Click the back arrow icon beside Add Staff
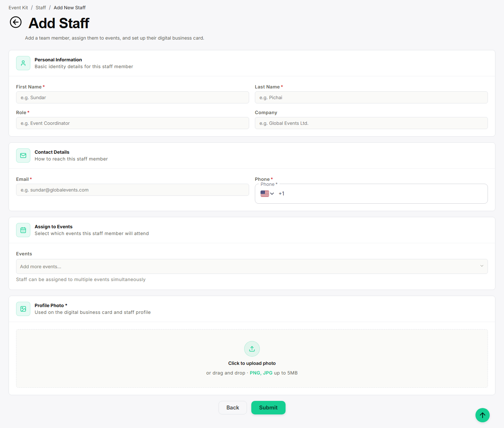Viewport: 504px width, 428px height. pos(16,22)
